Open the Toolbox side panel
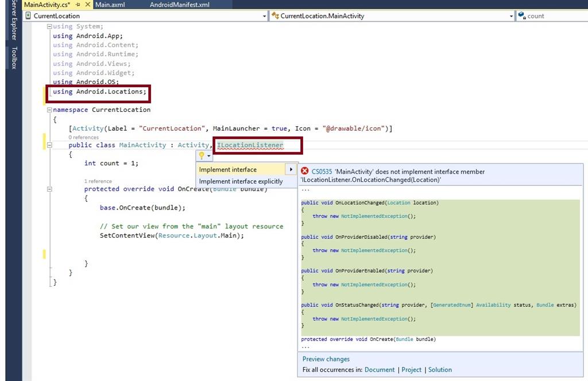This screenshot has width=588, height=381. coord(14,58)
